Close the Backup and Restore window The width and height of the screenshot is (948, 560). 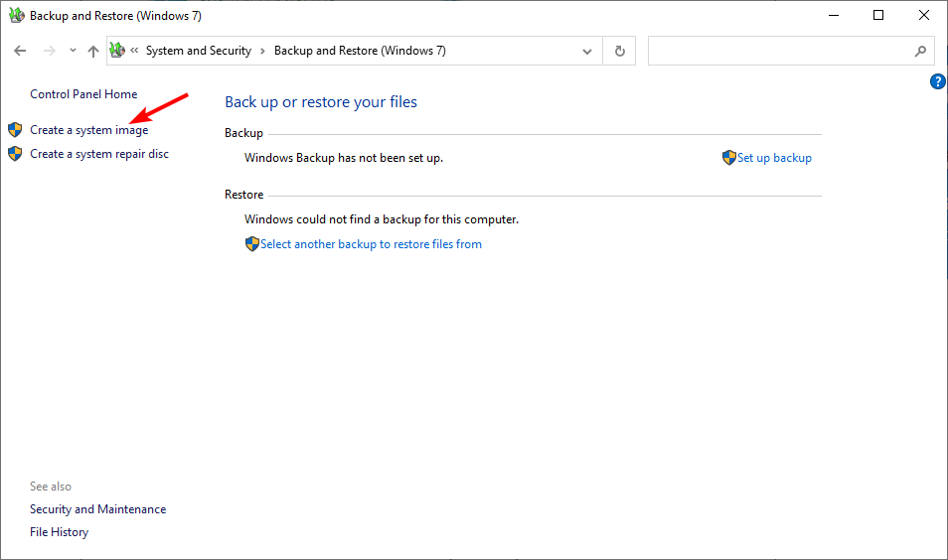(924, 15)
